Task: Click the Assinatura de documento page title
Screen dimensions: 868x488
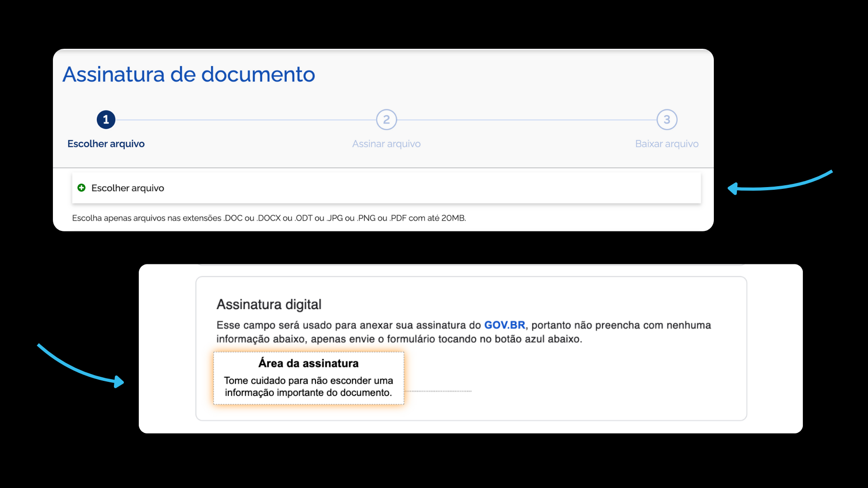Action: pos(189,75)
